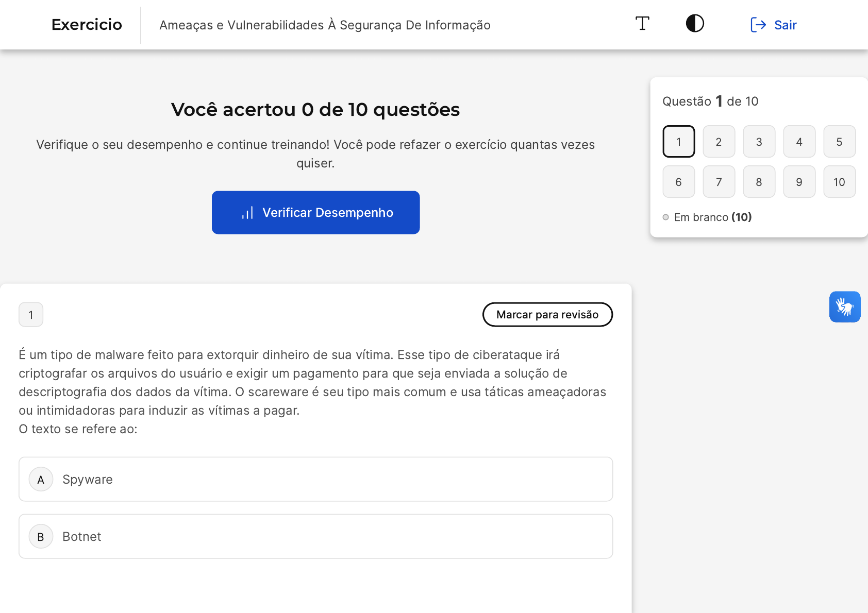
Task: Select answer option A Spyware
Action: tap(315, 479)
